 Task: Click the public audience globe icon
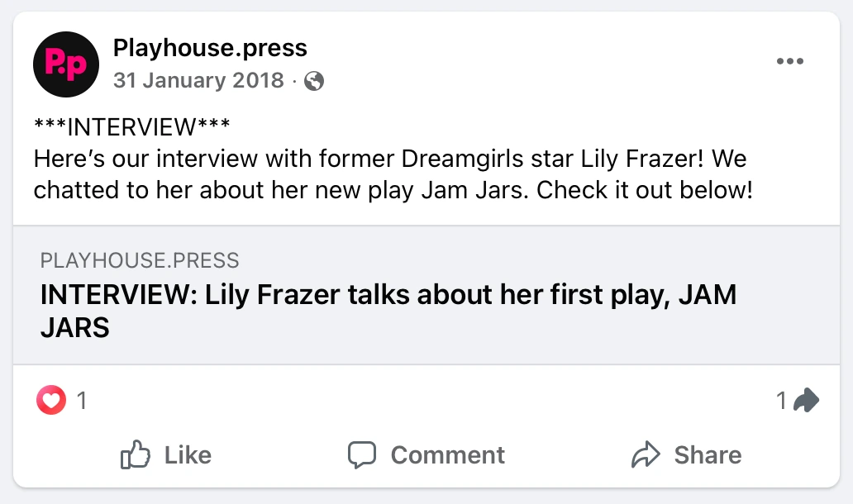(x=314, y=81)
